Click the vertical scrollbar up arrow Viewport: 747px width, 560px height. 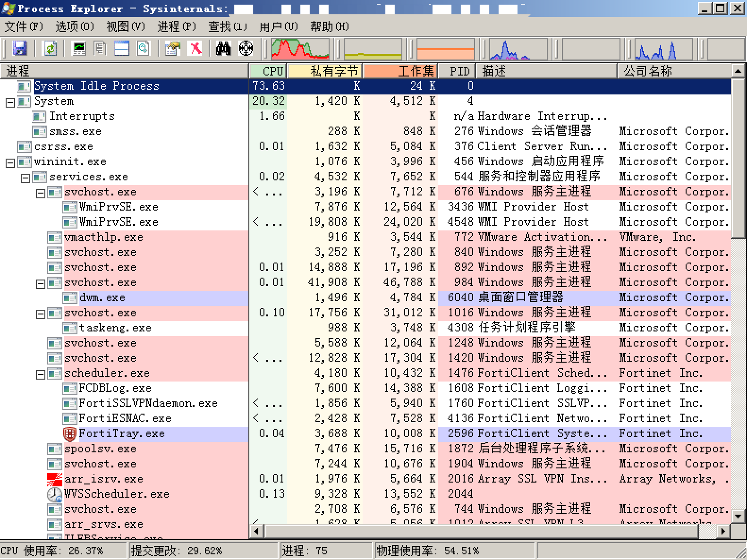point(738,71)
